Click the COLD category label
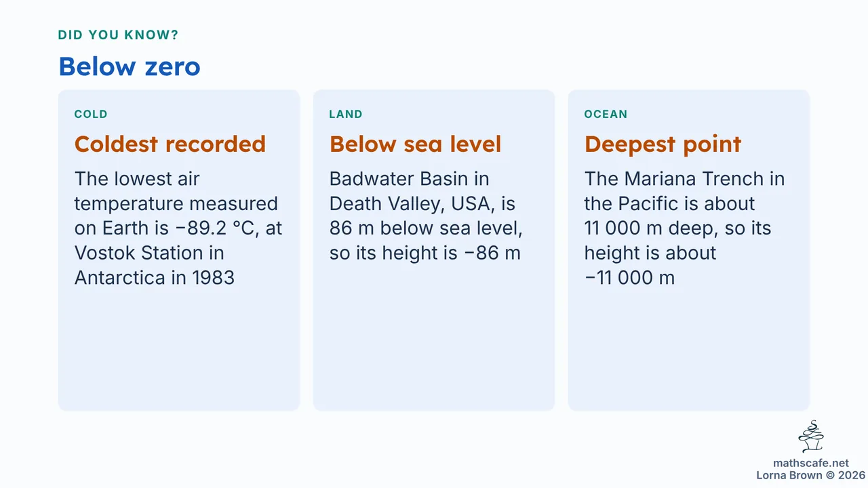 tap(91, 114)
